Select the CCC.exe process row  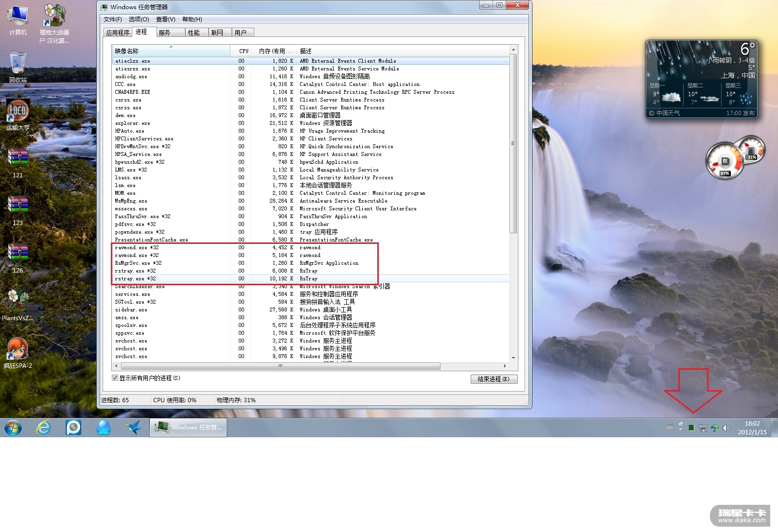click(311, 85)
